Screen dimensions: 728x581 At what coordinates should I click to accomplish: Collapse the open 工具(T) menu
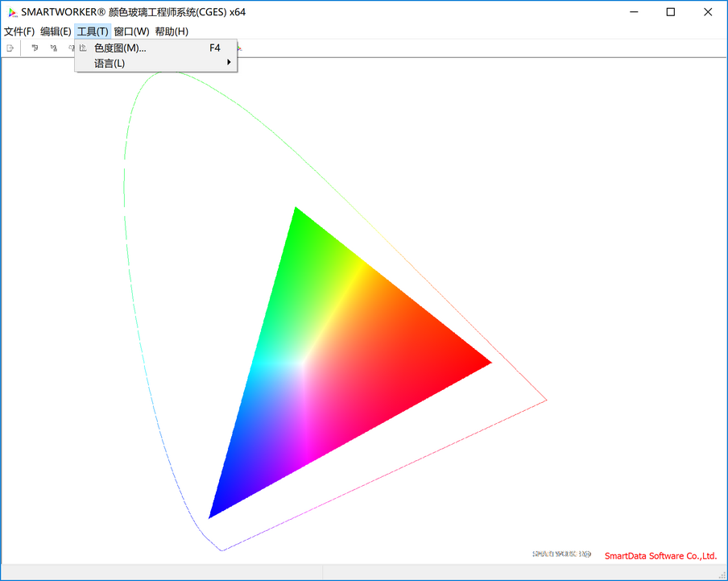pyautogui.click(x=93, y=31)
